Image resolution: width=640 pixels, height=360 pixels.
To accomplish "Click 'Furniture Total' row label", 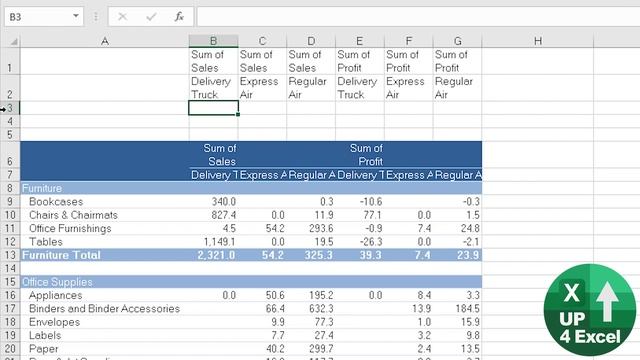I will tap(61, 255).
